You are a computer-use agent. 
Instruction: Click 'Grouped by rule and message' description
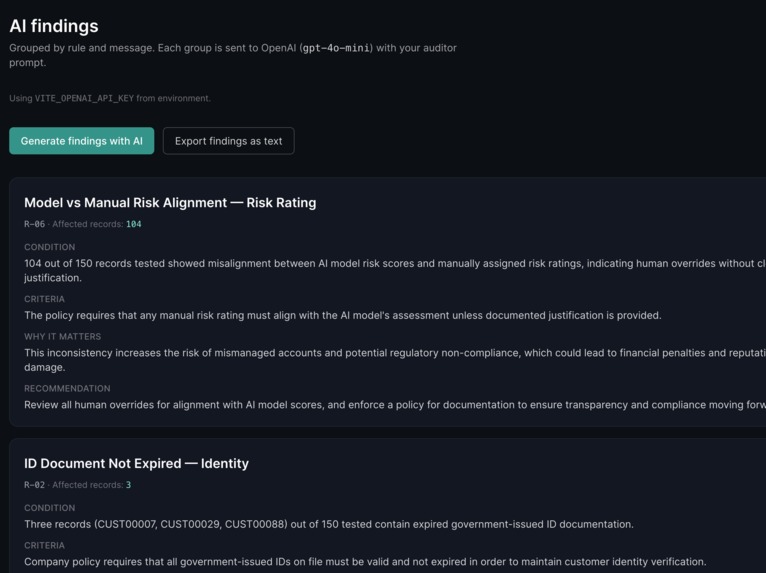[233, 55]
